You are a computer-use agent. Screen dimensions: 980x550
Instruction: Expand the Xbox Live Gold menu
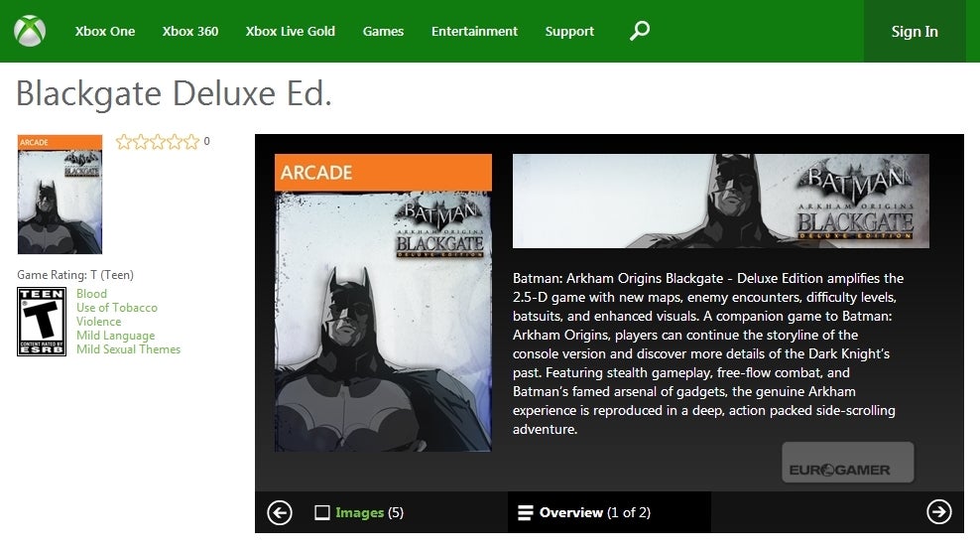(x=291, y=31)
